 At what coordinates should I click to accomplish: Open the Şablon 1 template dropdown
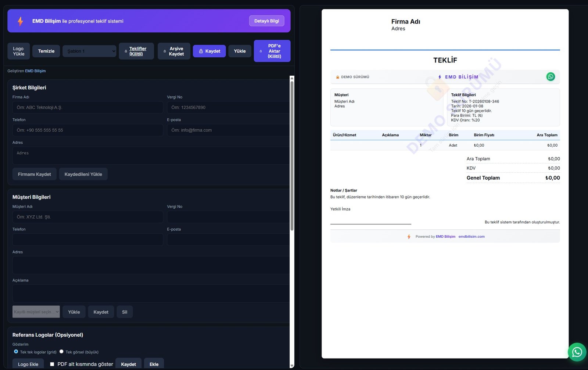89,51
